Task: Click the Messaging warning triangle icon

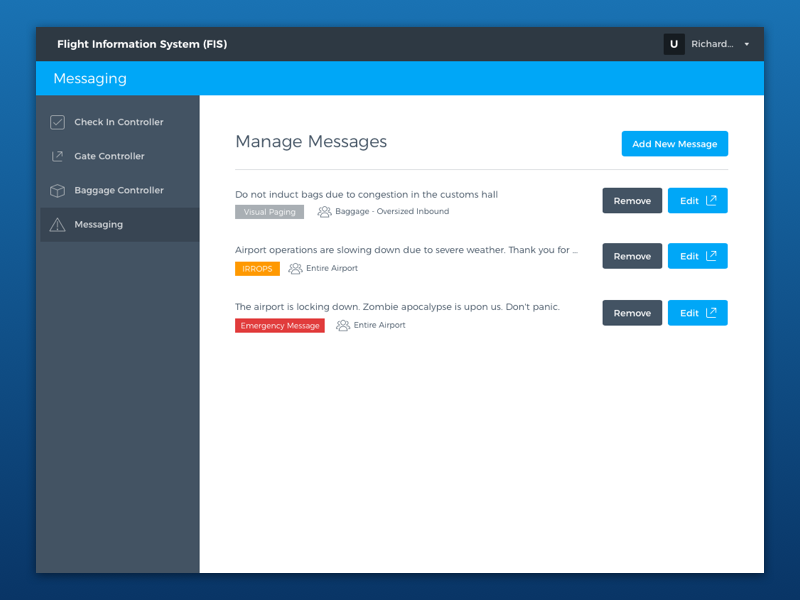Action: click(57, 224)
